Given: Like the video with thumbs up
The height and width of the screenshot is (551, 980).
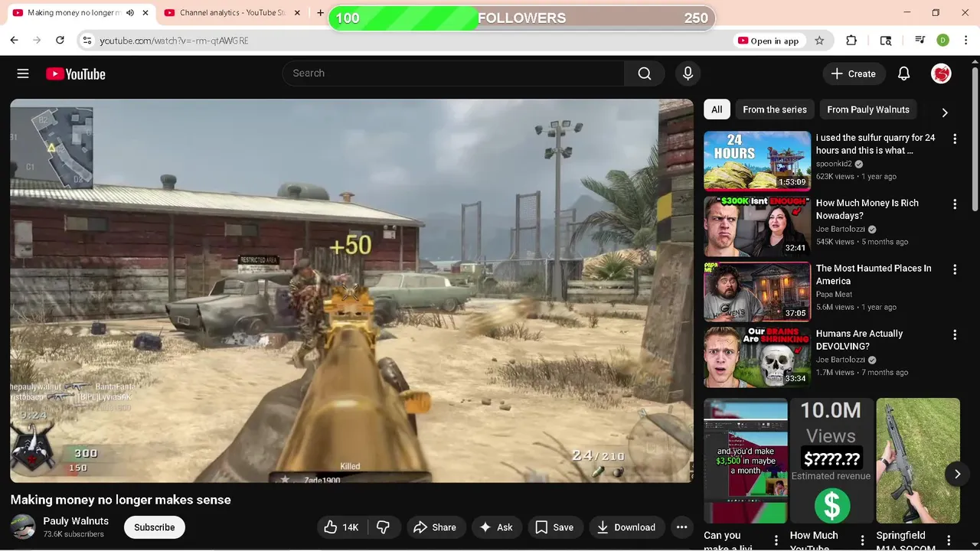Looking at the screenshot, I should [342, 527].
